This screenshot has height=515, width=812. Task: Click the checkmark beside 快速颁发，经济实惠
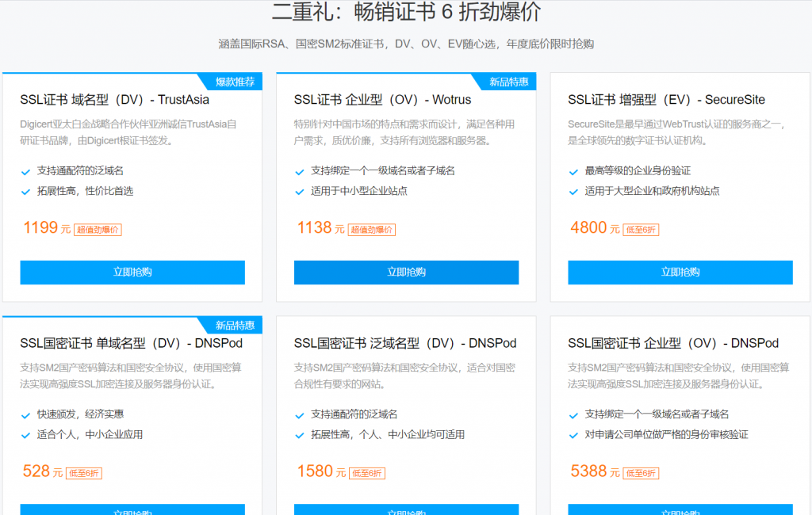(25, 415)
